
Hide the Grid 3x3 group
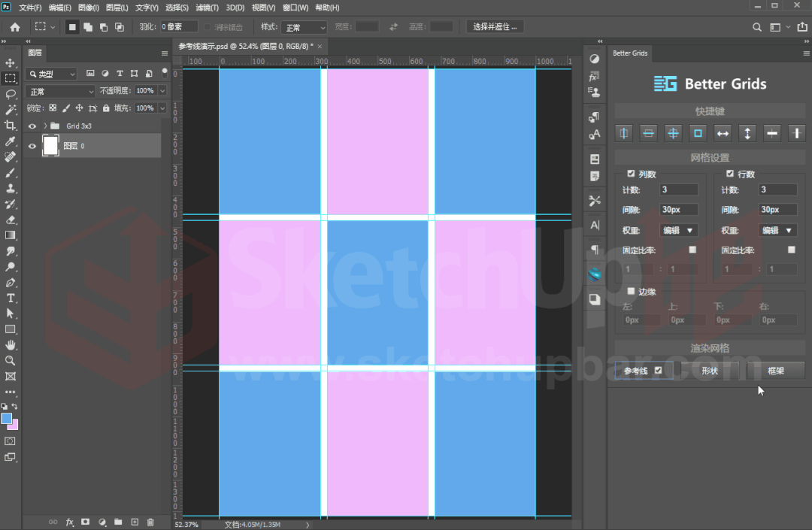(x=32, y=126)
